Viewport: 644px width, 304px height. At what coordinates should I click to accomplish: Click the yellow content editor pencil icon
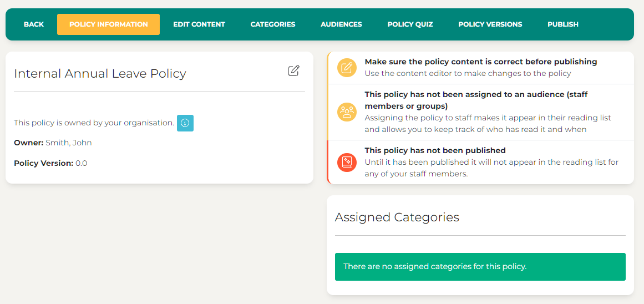pos(347,68)
